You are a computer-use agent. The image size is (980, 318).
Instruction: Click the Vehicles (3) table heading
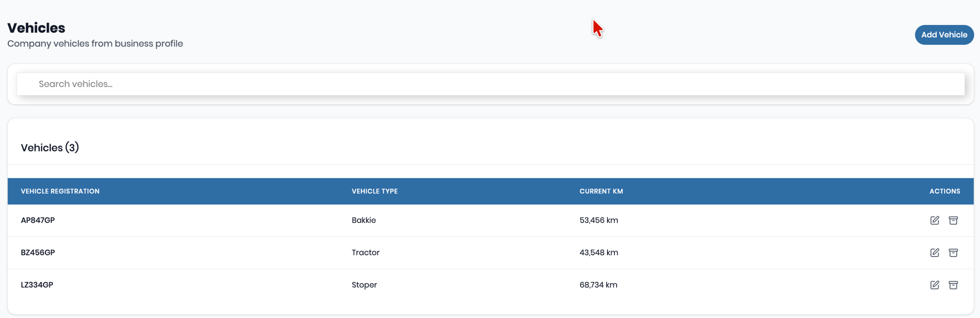point(50,148)
